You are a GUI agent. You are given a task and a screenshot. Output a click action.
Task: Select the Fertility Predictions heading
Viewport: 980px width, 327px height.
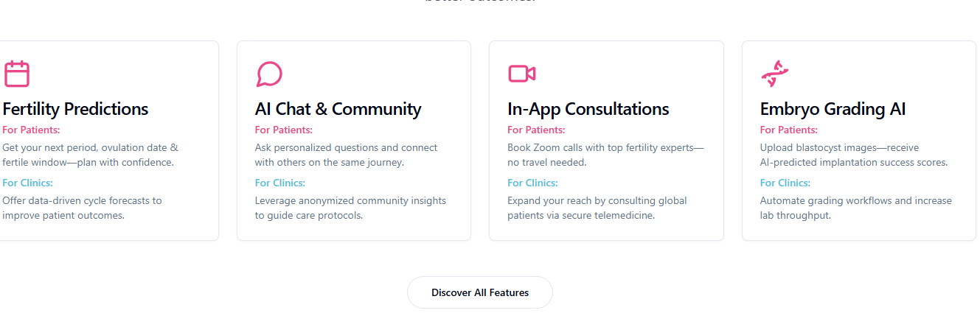(75, 109)
